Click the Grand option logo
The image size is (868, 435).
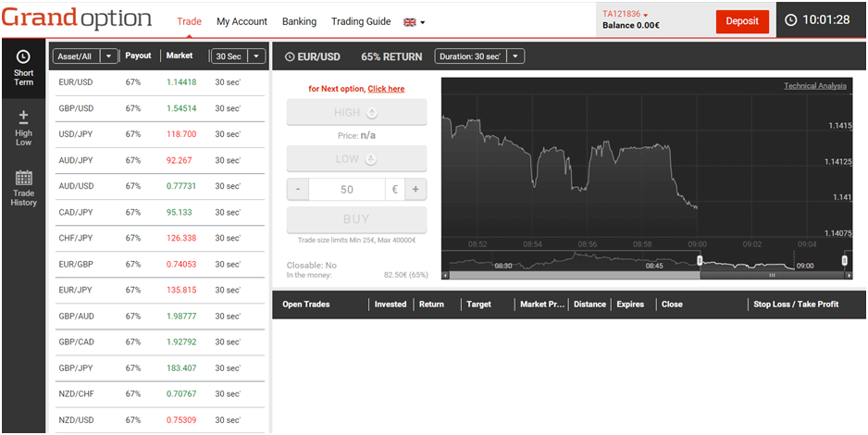[77, 19]
